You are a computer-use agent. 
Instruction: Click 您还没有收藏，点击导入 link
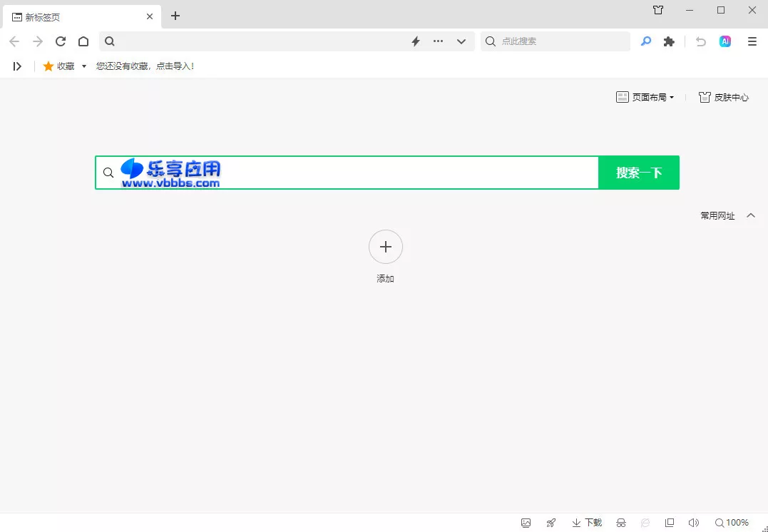145,66
